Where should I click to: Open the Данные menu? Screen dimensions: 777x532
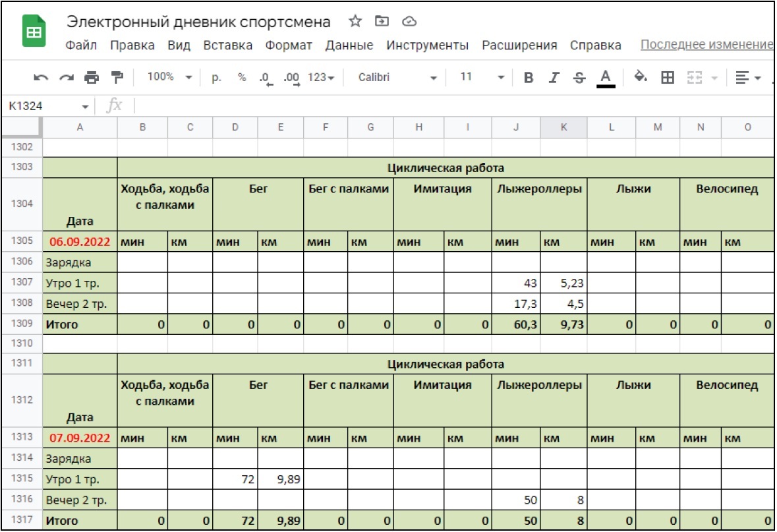pyautogui.click(x=349, y=45)
